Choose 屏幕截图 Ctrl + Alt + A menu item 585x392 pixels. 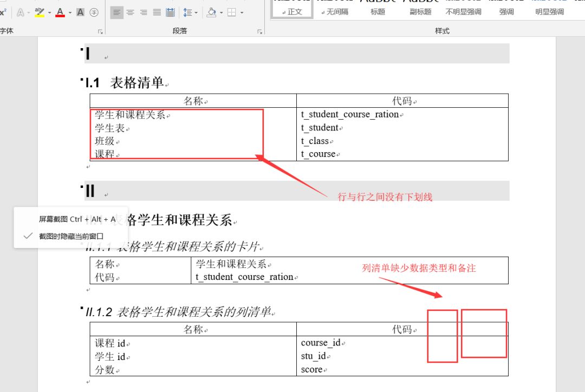[71, 219]
